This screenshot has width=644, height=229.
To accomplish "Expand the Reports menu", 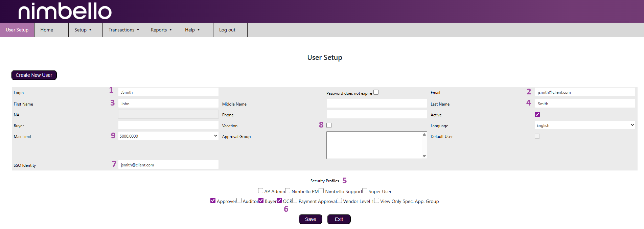I will coord(161,30).
